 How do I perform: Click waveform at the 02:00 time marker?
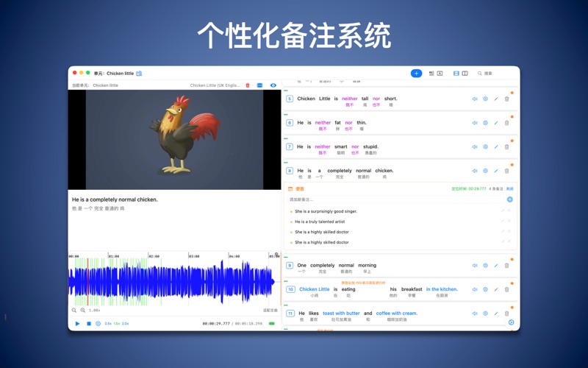[x=148, y=282]
